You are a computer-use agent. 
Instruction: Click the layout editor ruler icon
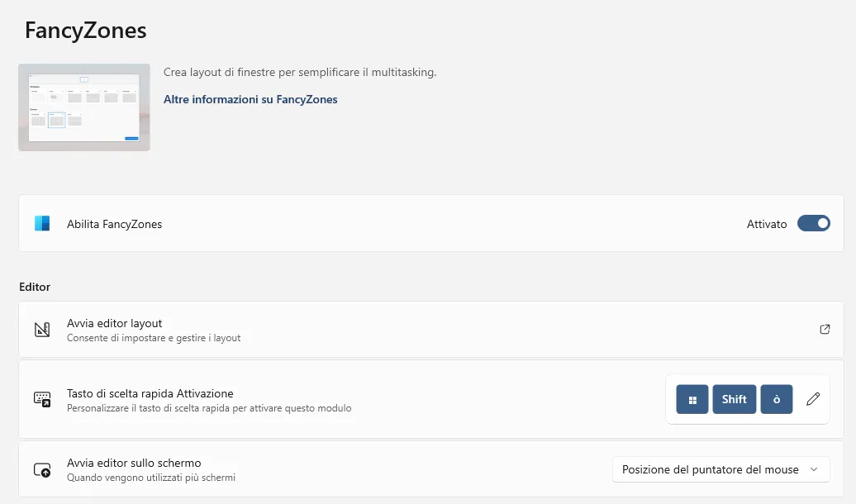42,330
